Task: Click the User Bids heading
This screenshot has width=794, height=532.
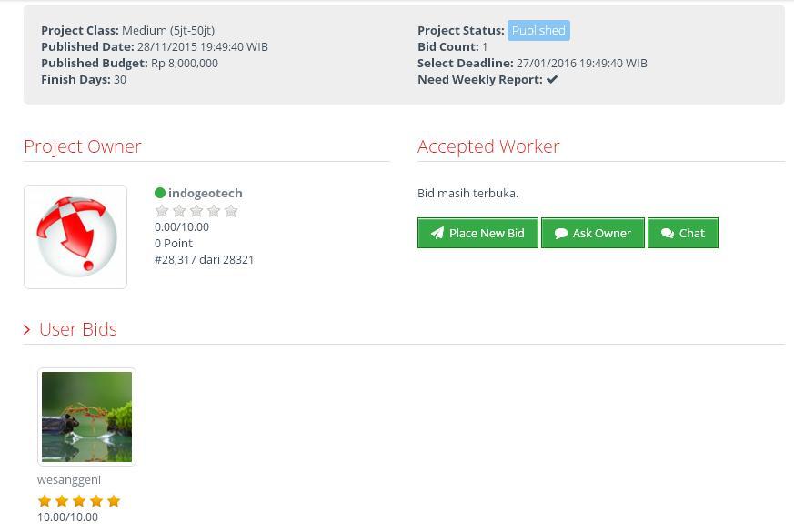Action: (78, 329)
